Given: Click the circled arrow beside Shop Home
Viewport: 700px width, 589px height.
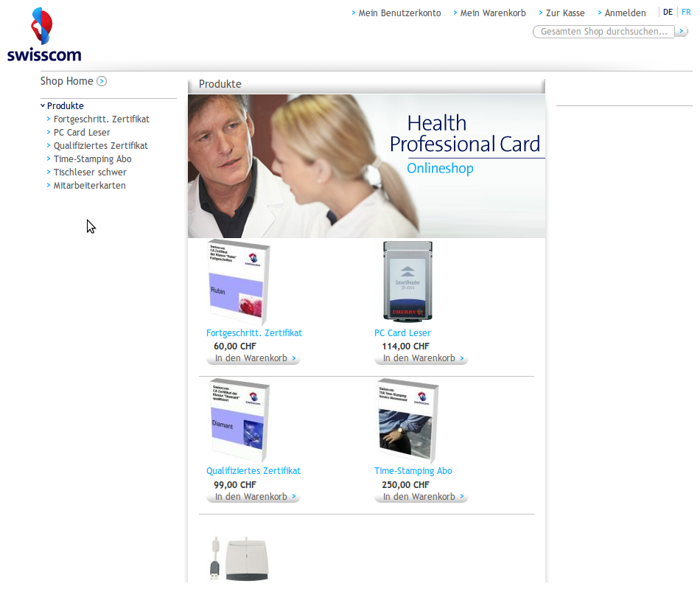Looking at the screenshot, I should pos(102,81).
